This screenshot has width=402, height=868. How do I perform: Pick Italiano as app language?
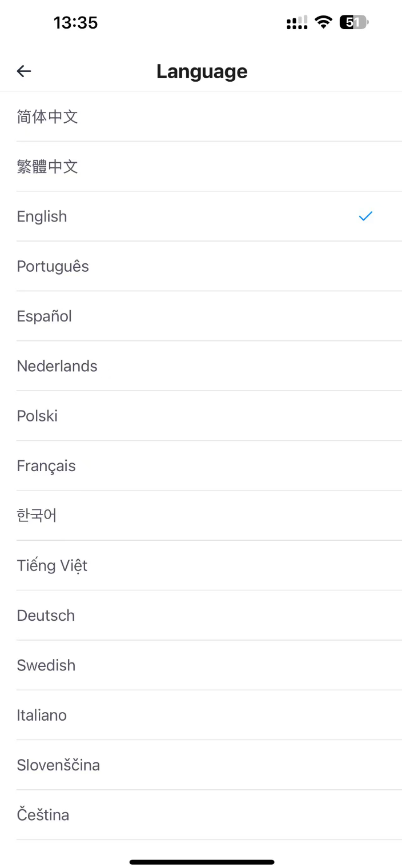(x=42, y=715)
